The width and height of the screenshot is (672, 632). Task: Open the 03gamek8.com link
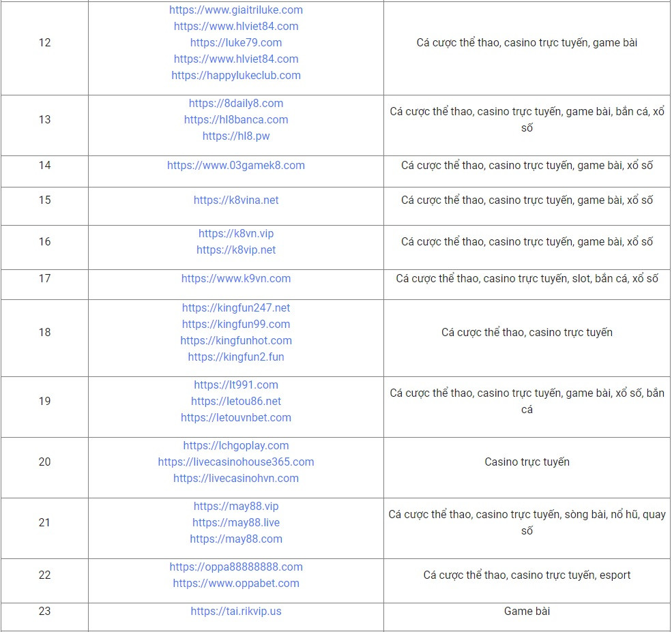coord(236,165)
